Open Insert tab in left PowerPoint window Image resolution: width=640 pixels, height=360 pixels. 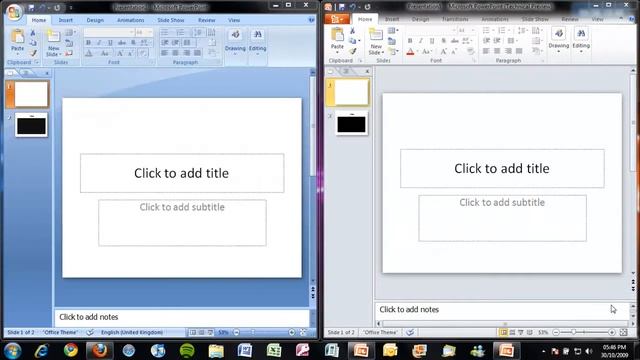coord(65,20)
